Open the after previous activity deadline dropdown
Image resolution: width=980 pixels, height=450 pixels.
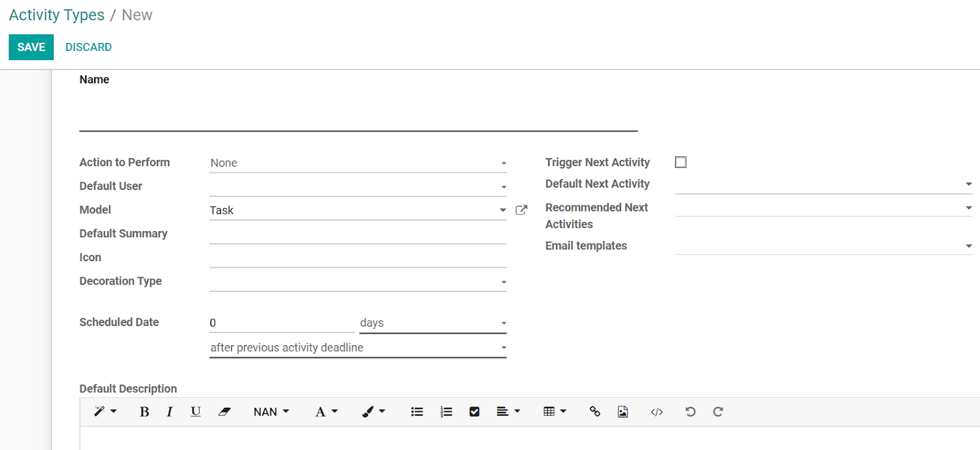click(x=358, y=348)
